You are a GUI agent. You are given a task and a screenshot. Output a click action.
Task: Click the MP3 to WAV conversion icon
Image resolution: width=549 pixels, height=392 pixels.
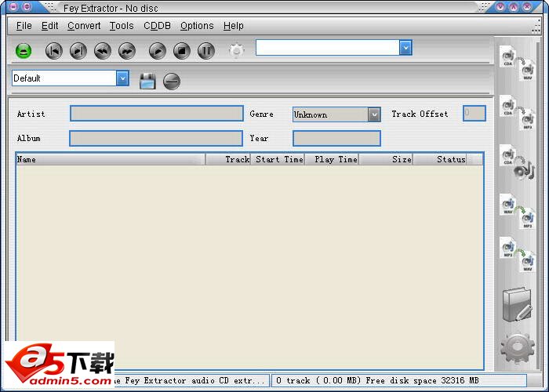517,257
